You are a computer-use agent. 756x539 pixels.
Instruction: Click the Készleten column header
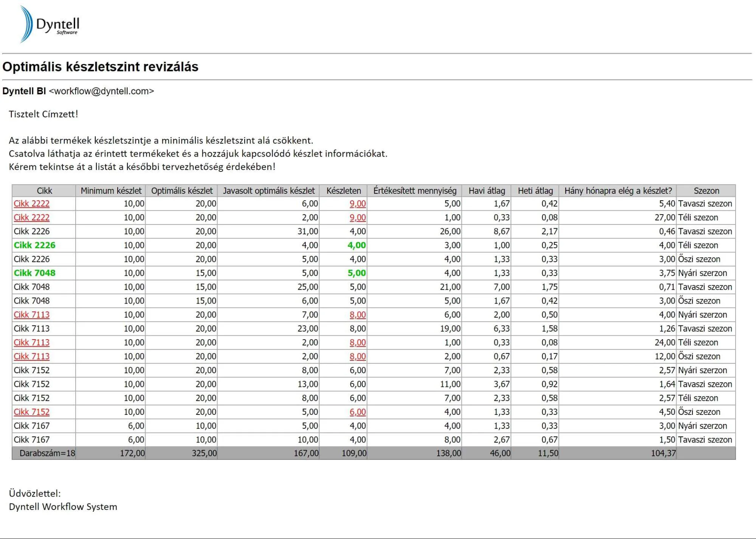tap(343, 191)
